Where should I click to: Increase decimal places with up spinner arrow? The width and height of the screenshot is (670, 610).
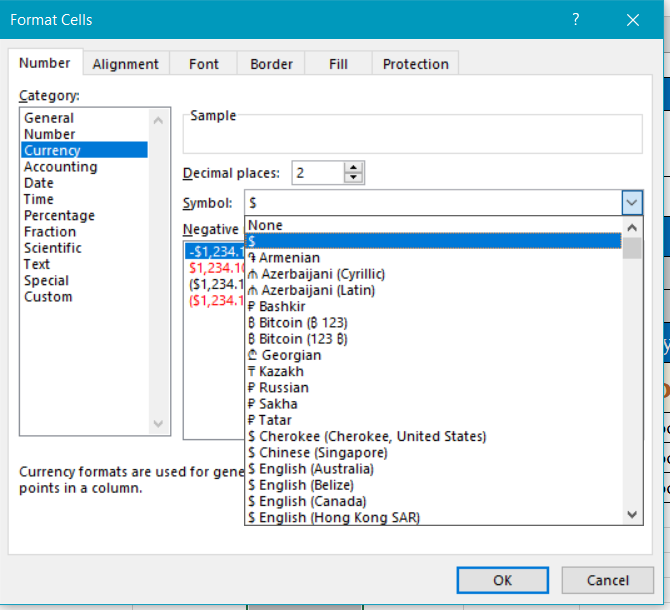pyautogui.click(x=356, y=168)
